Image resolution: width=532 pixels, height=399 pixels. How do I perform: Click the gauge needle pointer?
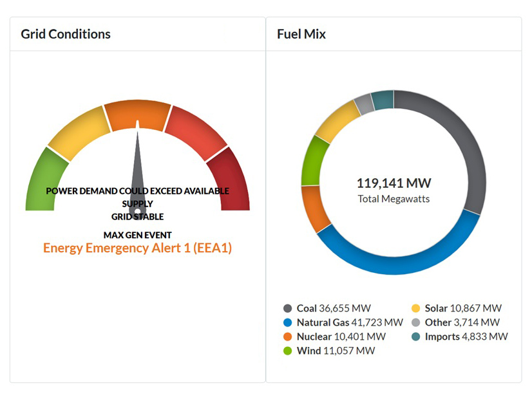pos(138,161)
